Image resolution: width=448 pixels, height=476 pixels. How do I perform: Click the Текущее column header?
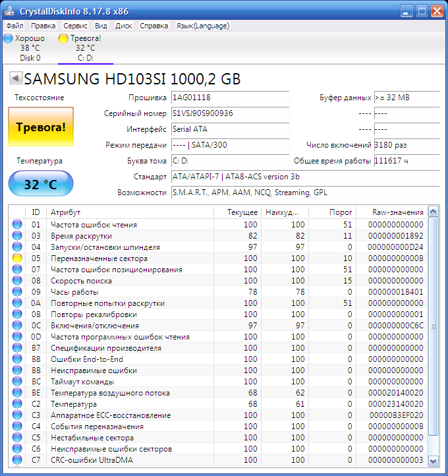pyautogui.click(x=237, y=212)
